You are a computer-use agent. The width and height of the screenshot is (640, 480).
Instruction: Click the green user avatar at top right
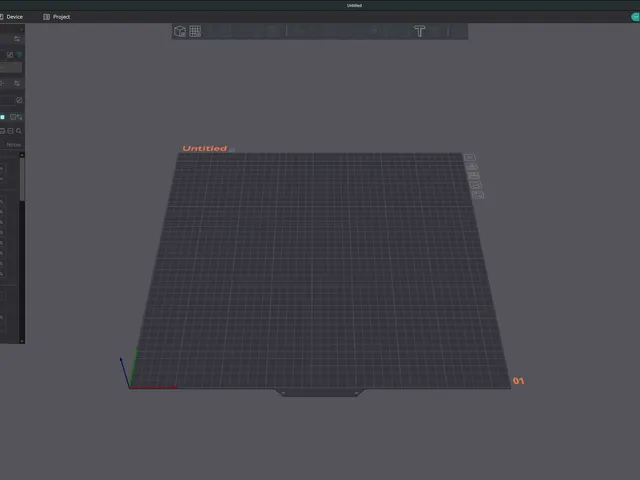pos(636,17)
